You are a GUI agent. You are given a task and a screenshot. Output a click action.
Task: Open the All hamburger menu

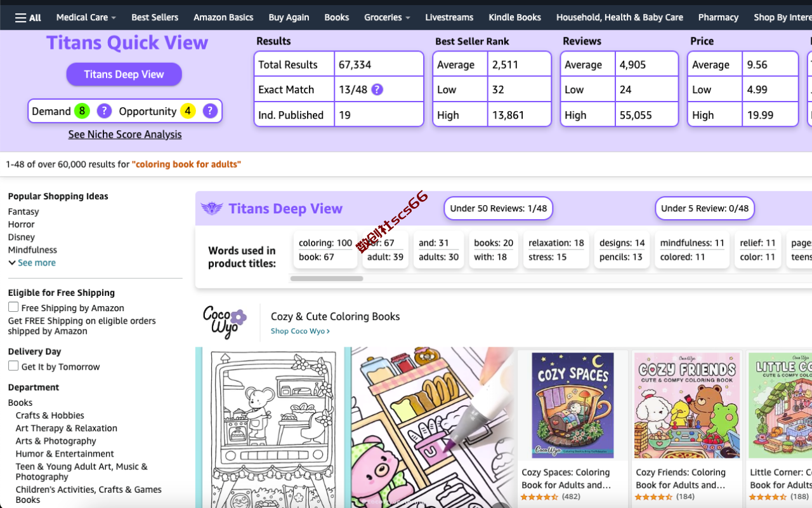(x=28, y=17)
